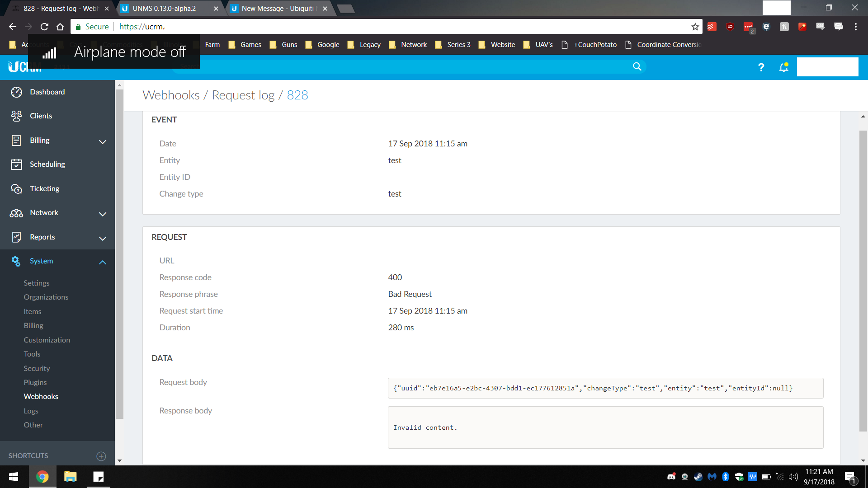Click the search magnifier icon in the header
868x488 pixels.
pyautogui.click(x=637, y=67)
